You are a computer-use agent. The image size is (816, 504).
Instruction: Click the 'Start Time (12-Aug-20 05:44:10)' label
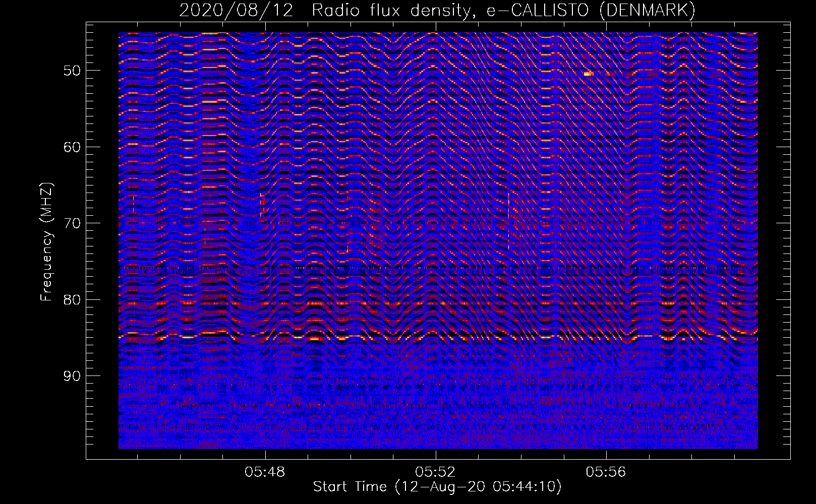click(437, 487)
